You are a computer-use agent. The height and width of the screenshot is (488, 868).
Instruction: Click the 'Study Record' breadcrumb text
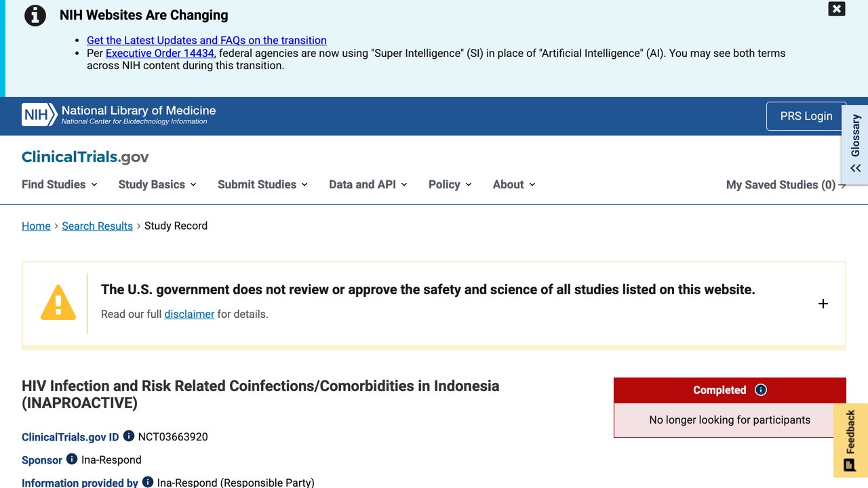pyautogui.click(x=176, y=226)
